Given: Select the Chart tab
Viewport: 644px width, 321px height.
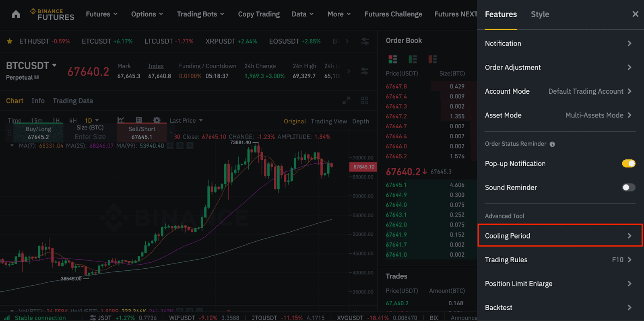Looking at the screenshot, I should tap(14, 101).
